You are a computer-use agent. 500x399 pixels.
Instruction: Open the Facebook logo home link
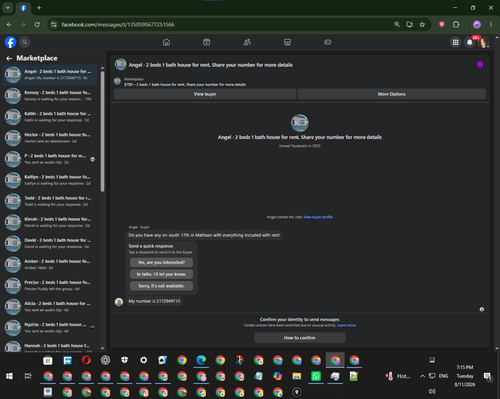pyautogui.click(x=10, y=42)
